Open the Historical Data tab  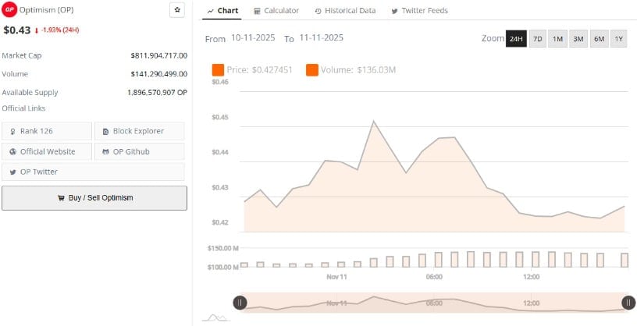coord(345,11)
